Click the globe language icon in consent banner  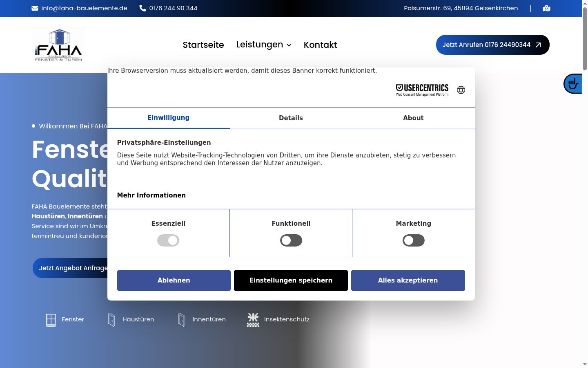461,90
